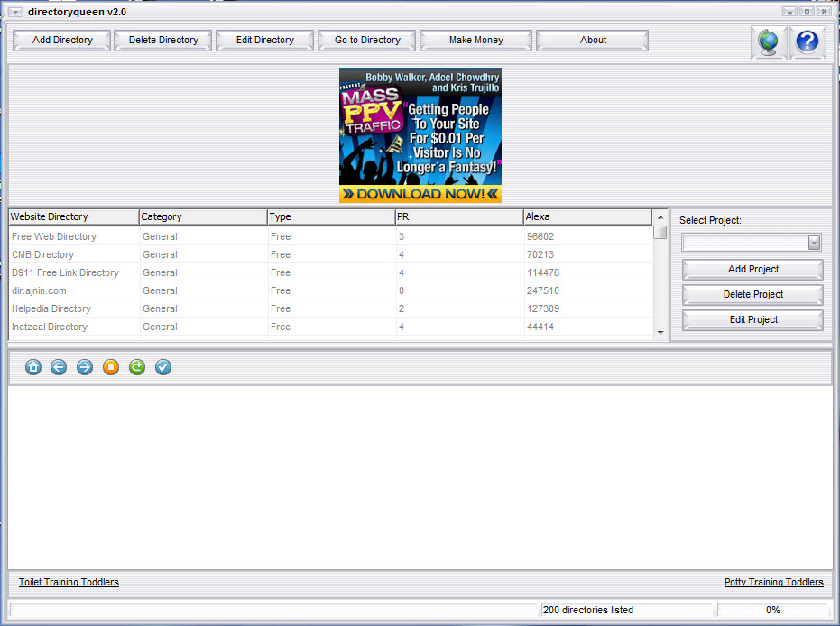Click the PR value 3 for Free Web Directory
This screenshot has height=626, width=840.
tap(402, 236)
